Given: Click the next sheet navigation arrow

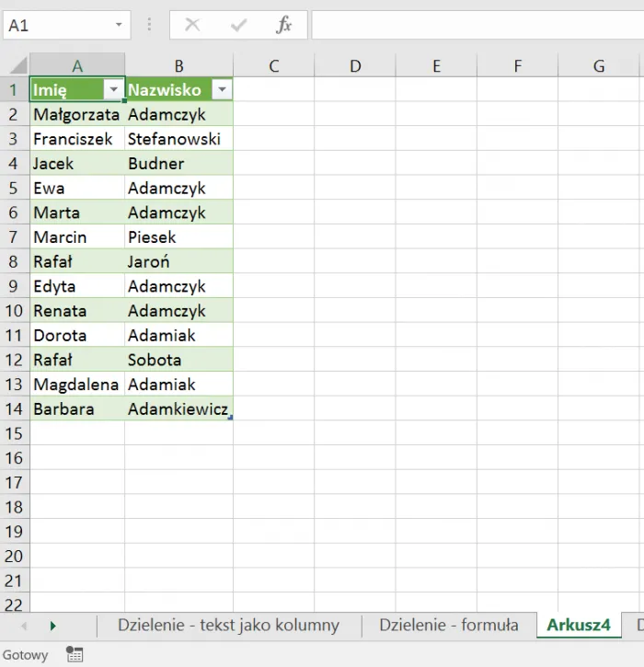Looking at the screenshot, I should click(x=52, y=626).
